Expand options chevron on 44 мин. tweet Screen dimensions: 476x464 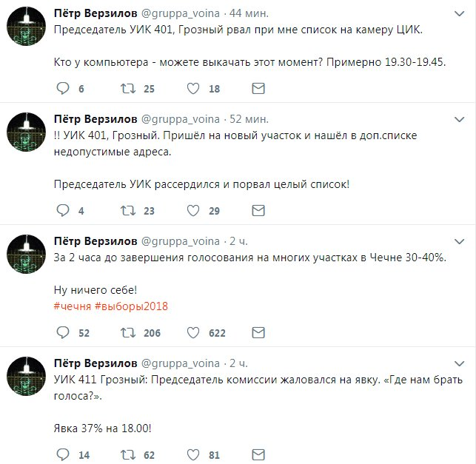click(459, 13)
